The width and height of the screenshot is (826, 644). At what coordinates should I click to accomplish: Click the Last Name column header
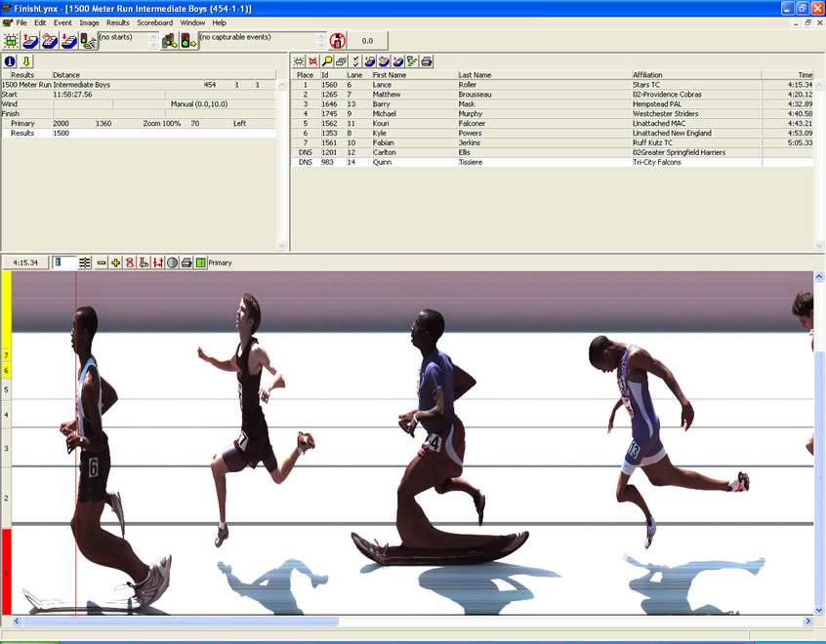click(475, 74)
